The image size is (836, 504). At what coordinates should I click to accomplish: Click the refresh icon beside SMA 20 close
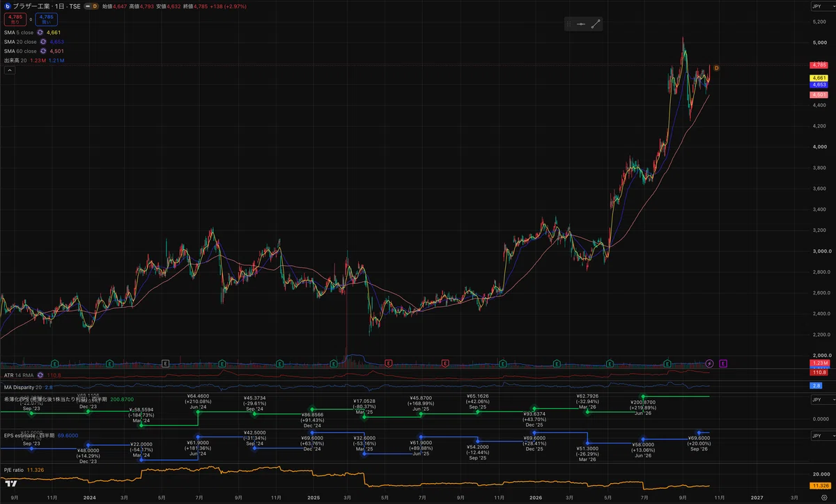(43, 42)
